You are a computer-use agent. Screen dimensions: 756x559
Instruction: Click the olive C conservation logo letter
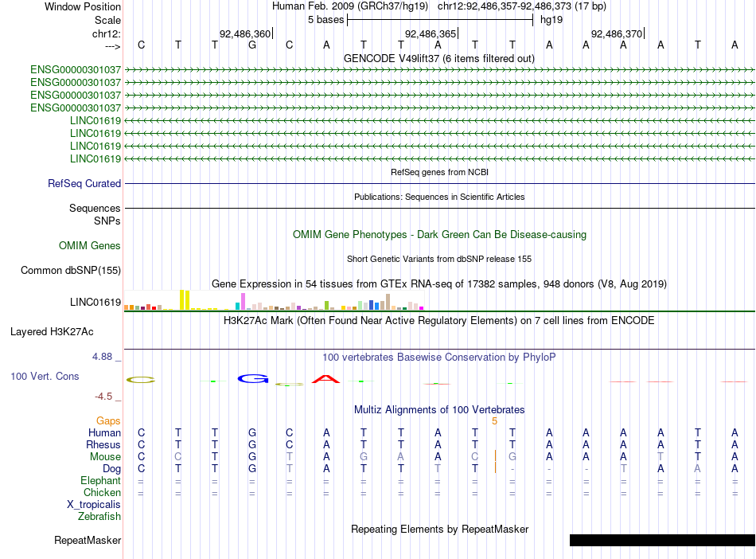coord(141,380)
